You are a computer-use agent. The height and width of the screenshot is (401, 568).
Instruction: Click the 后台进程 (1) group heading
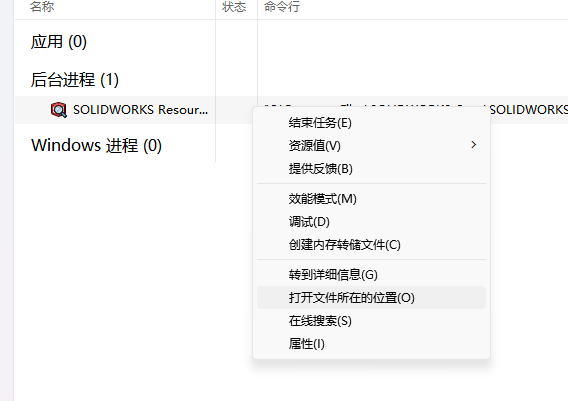click(x=75, y=79)
